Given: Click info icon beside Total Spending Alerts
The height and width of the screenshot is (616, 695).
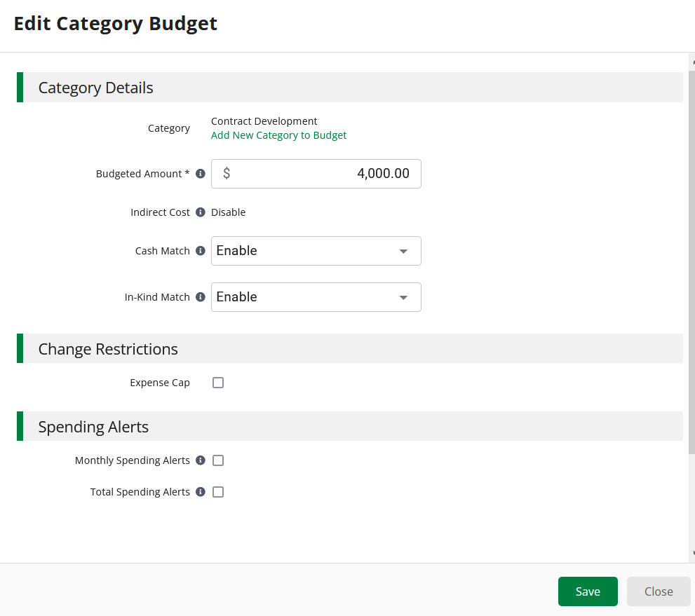Looking at the screenshot, I should [x=201, y=492].
